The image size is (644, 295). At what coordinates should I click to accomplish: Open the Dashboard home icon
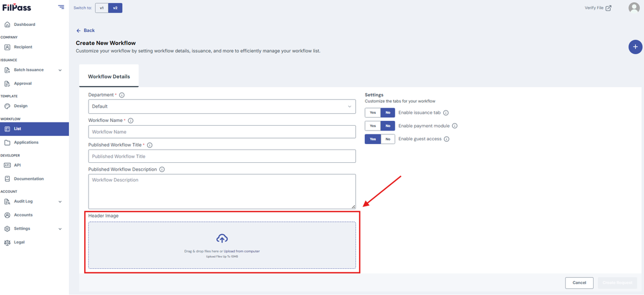pos(8,25)
